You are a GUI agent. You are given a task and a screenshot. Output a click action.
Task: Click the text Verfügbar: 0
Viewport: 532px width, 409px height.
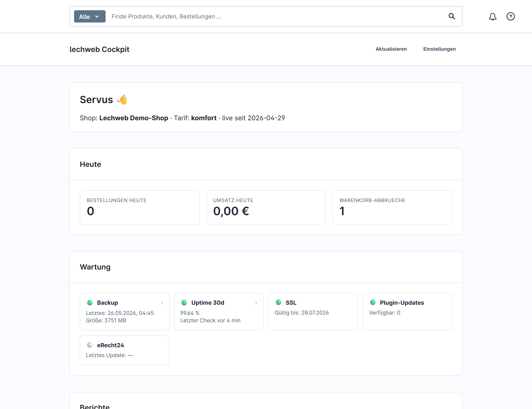[384, 313]
